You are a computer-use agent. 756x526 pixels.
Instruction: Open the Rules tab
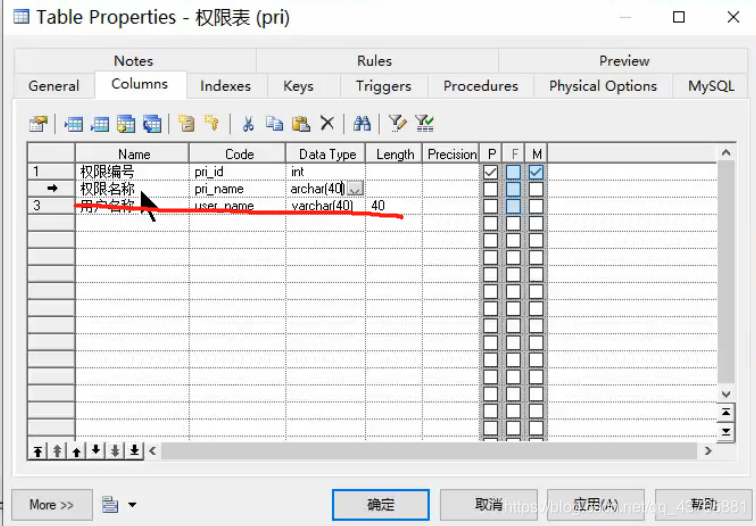point(375,61)
